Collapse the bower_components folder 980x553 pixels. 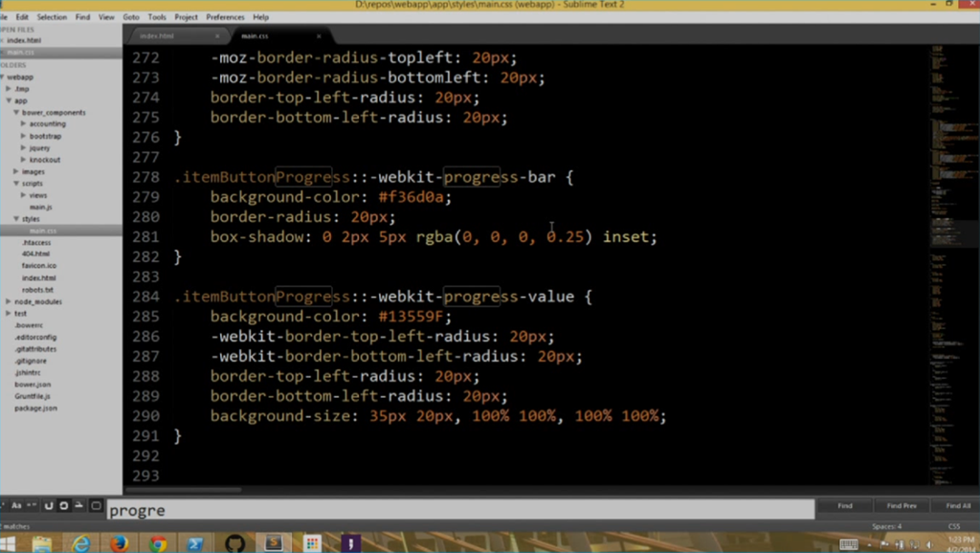(16, 113)
